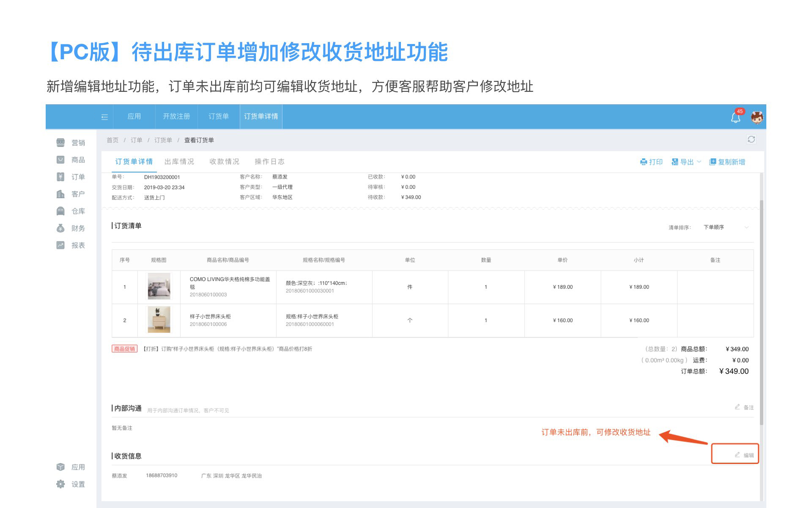Collapse sidebar with hamburger menu icon
Screen dimensions: 812x508
click(104, 117)
